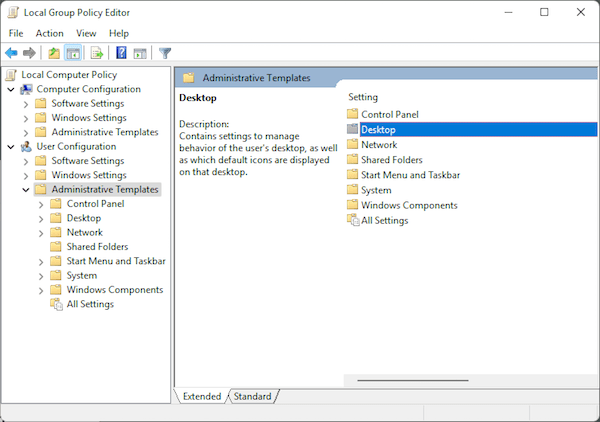Click the horizontal scrollbar in settings pane

pyautogui.click(x=413, y=381)
